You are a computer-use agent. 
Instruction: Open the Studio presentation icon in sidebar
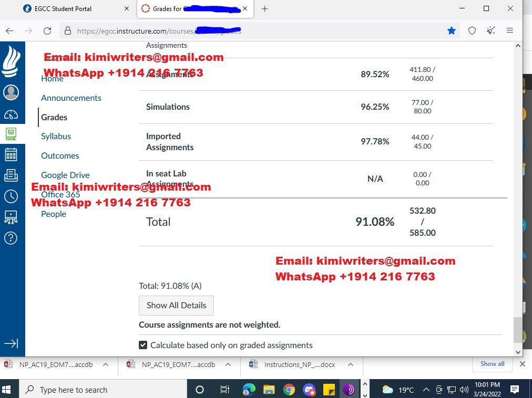pos(11,217)
